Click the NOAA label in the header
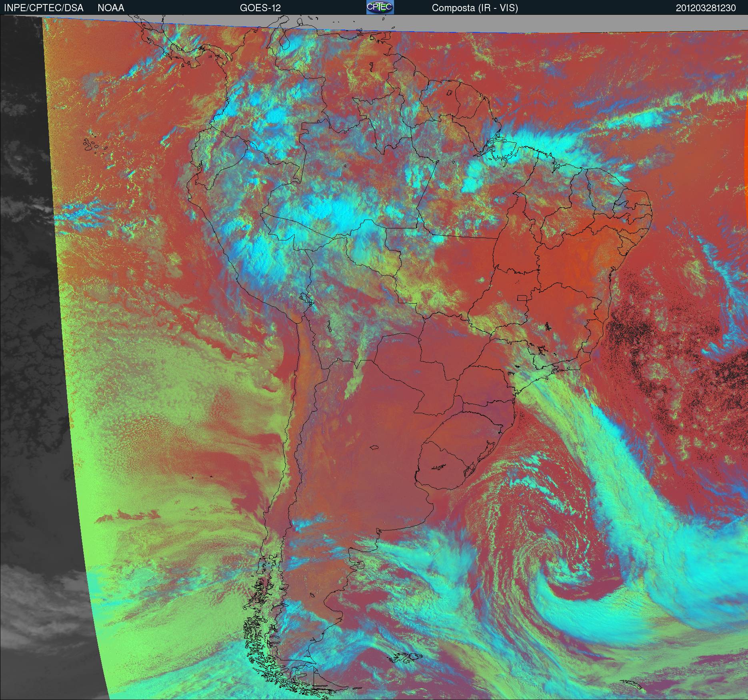Image resolution: width=748 pixels, height=700 pixels. tap(111, 8)
